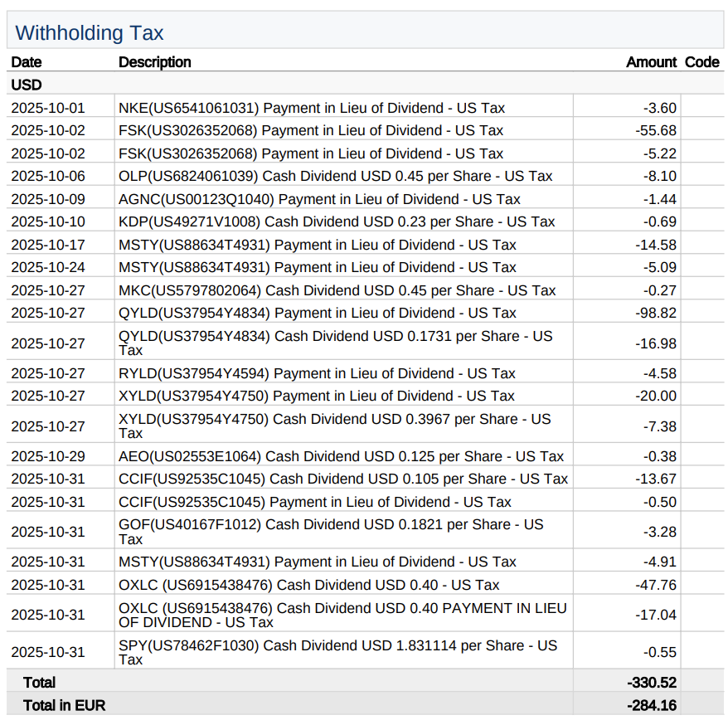Click the RYLD Payment in Lieu description
728x725 pixels.
pyautogui.click(x=317, y=373)
